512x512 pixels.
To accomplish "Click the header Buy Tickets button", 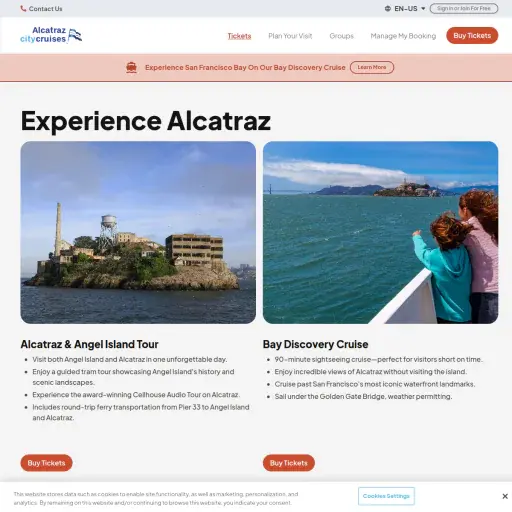I will [472, 35].
